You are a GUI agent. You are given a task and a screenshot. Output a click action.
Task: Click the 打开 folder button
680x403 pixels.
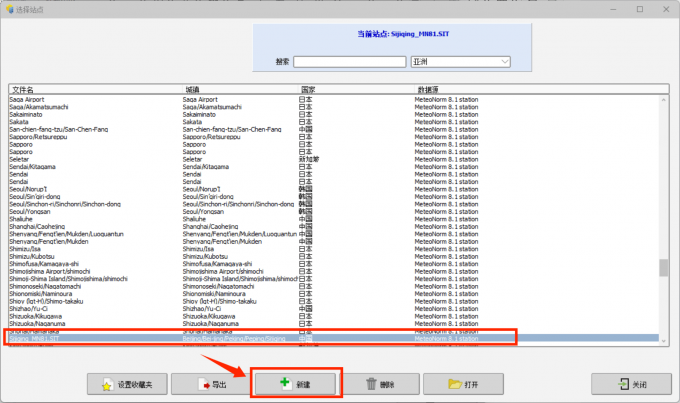pos(463,384)
